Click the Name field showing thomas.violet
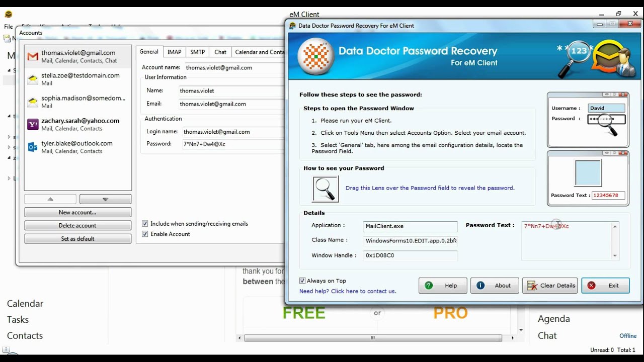 click(231, 91)
